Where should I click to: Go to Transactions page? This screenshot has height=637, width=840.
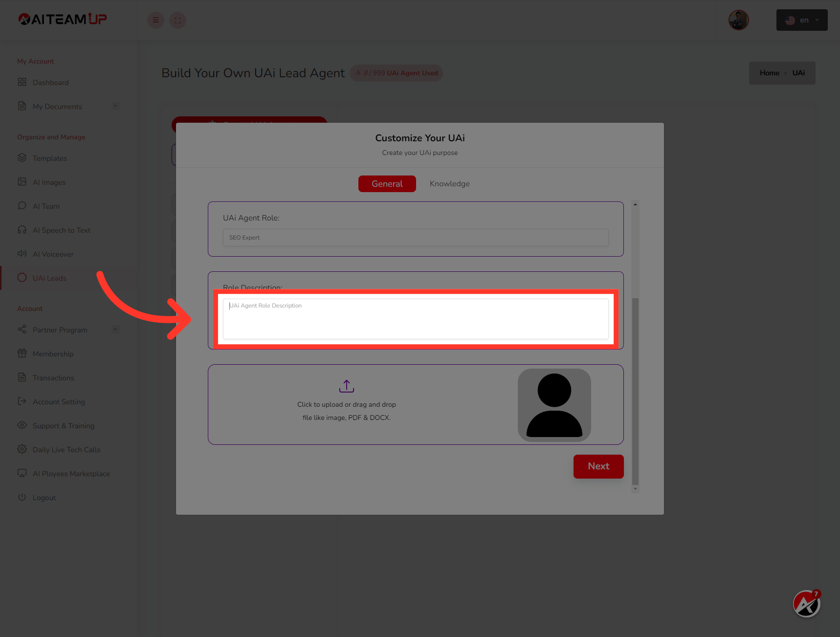(x=53, y=378)
